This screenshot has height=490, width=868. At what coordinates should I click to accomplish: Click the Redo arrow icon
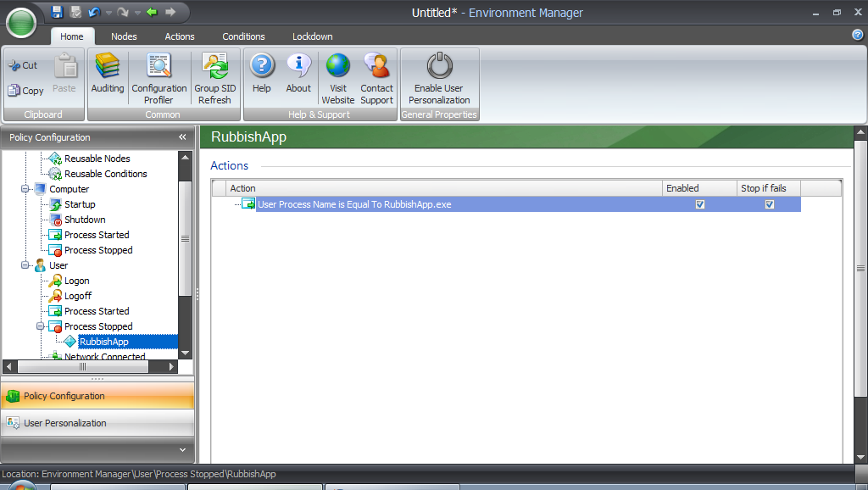point(124,12)
